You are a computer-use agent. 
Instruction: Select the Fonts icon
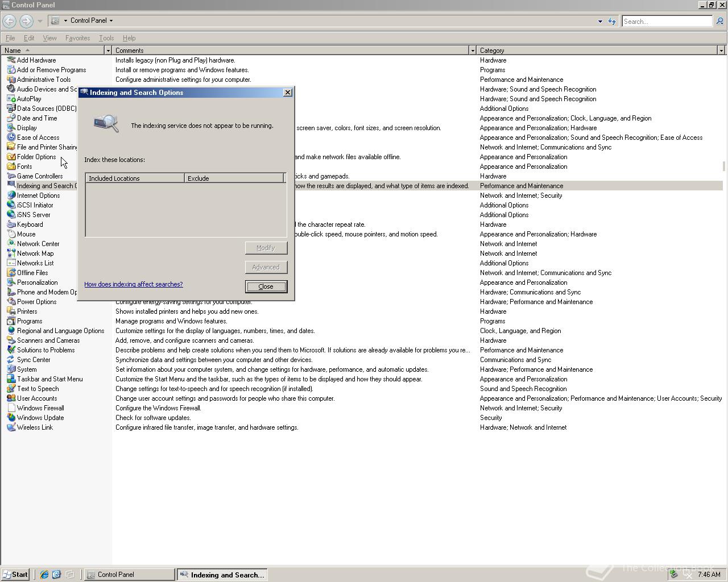[11, 167]
